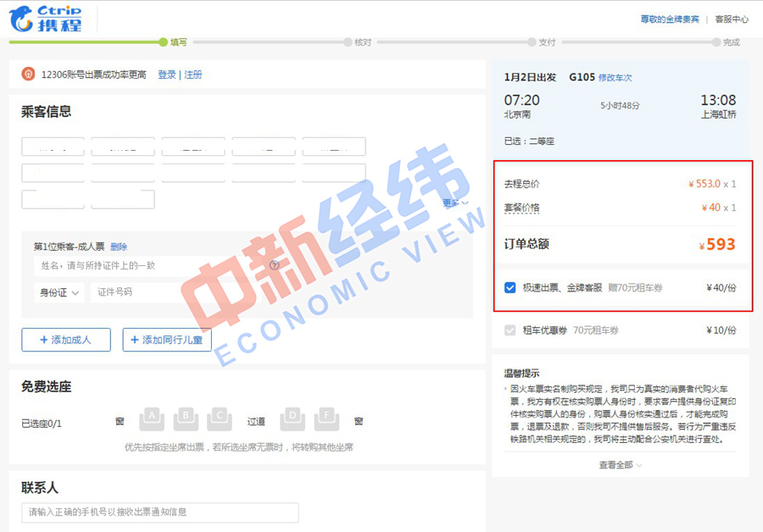Open the 客服中心 menu
The height and width of the screenshot is (532, 763).
(730, 18)
